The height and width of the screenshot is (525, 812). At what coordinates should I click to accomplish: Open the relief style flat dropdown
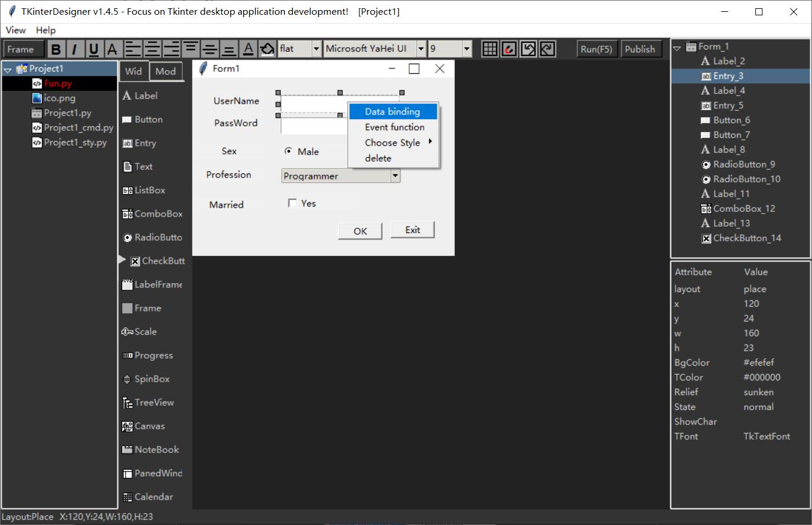click(316, 49)
